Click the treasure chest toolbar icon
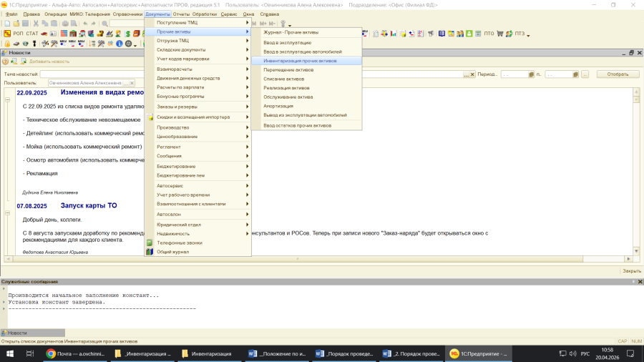 coord(99,34)
